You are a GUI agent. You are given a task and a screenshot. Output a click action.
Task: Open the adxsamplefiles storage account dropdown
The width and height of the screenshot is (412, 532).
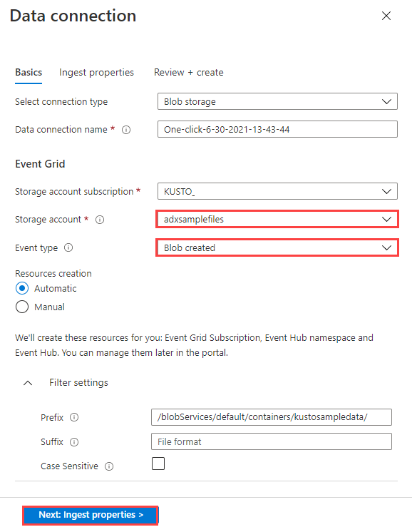point(277,219)
